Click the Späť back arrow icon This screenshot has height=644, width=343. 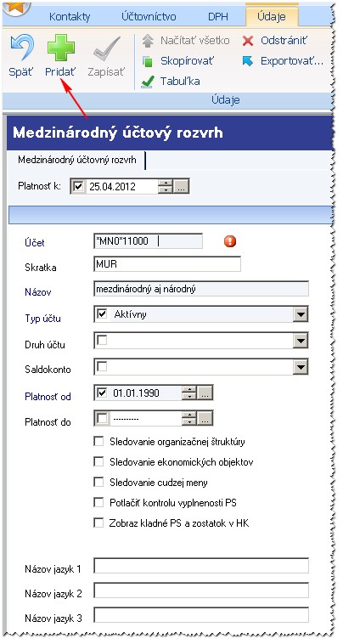coord(21,48)
